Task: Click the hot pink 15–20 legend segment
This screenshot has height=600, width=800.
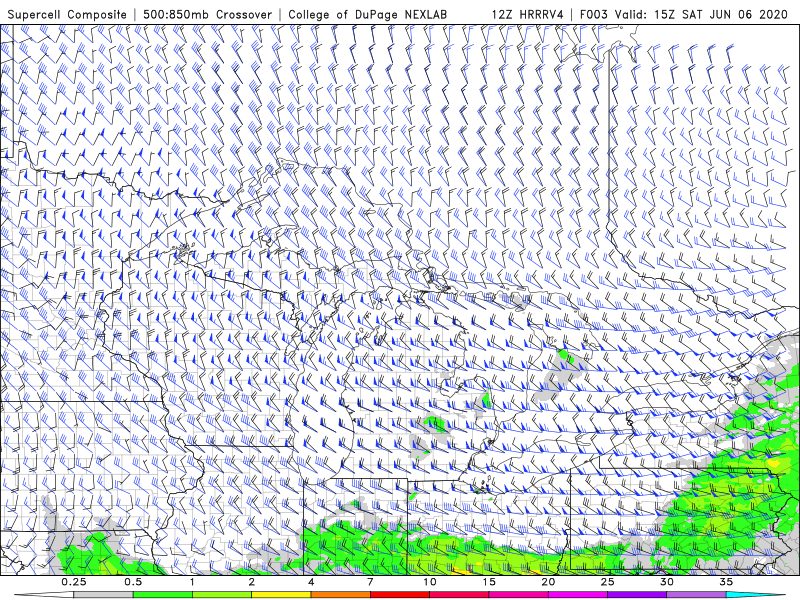Action: pos(518,595)
